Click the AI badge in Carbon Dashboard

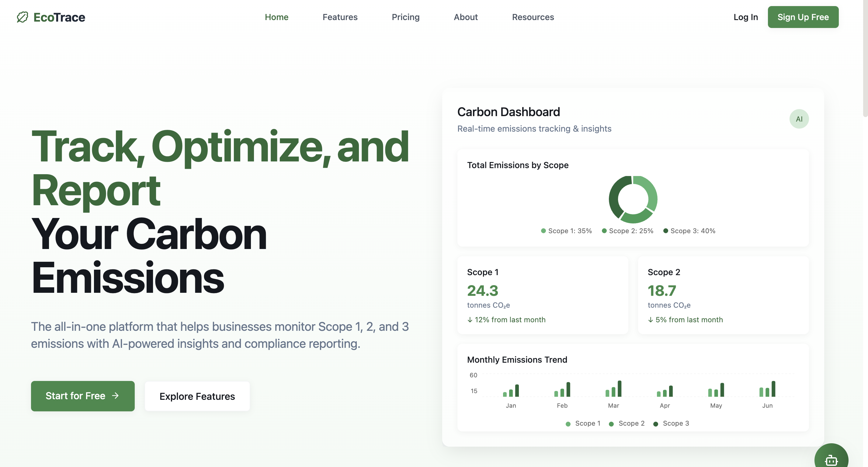799,119
